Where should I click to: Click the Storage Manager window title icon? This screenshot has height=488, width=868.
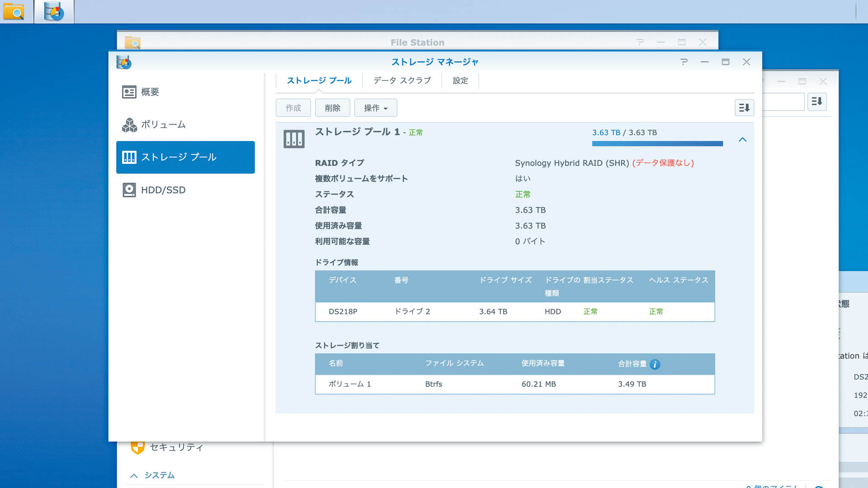tap(123, 62)
